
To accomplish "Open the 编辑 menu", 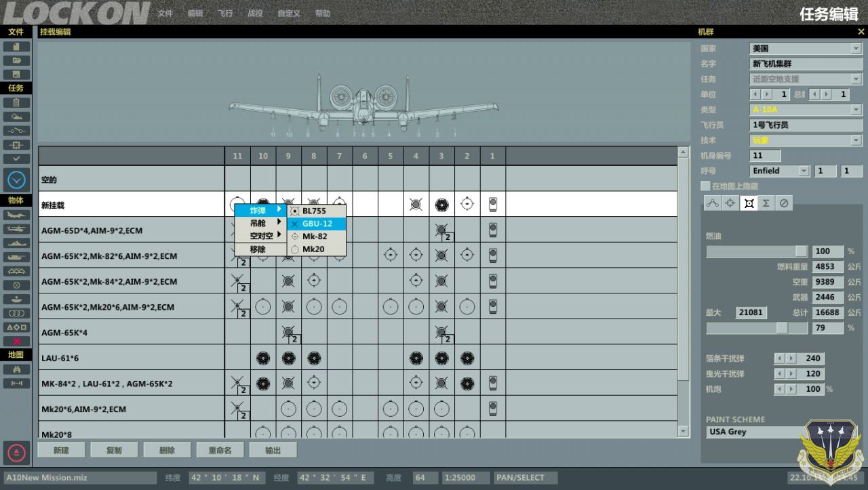I will click(195, 14).
